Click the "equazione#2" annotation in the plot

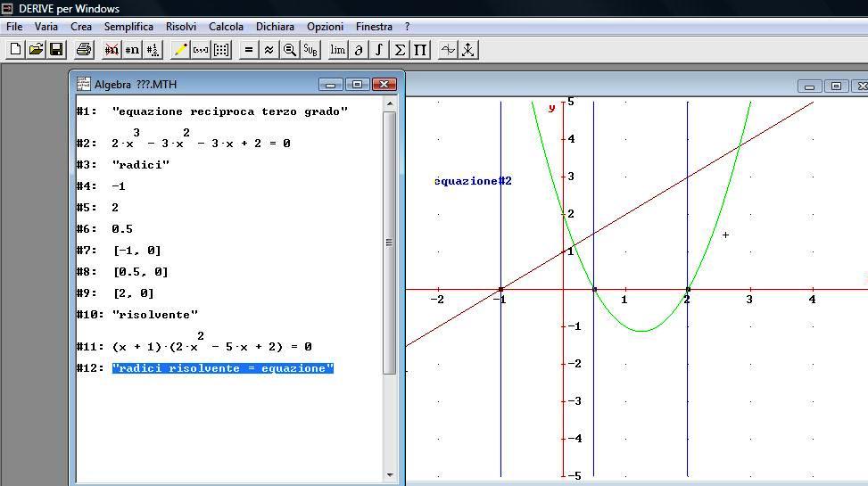click(473, 181)
